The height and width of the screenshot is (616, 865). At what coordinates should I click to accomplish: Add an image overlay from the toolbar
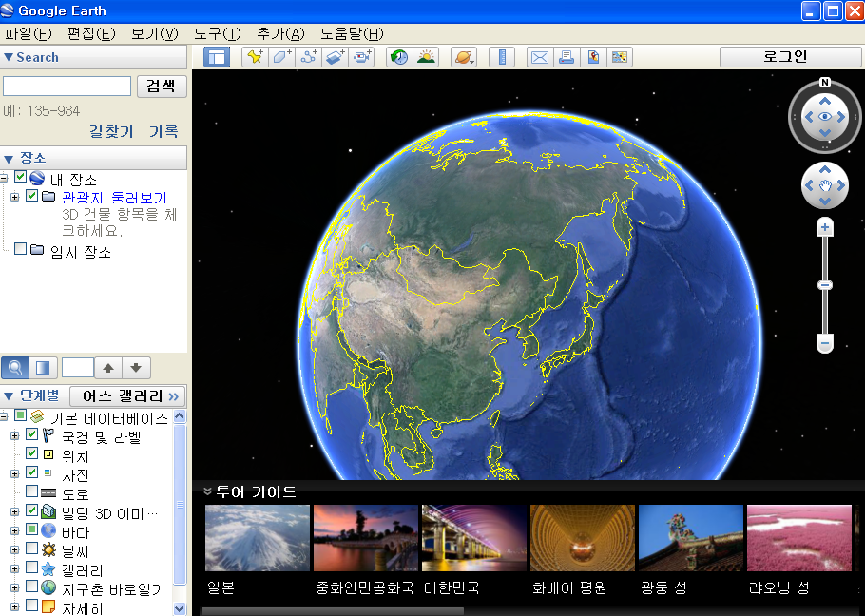click(x=335, y=57)
